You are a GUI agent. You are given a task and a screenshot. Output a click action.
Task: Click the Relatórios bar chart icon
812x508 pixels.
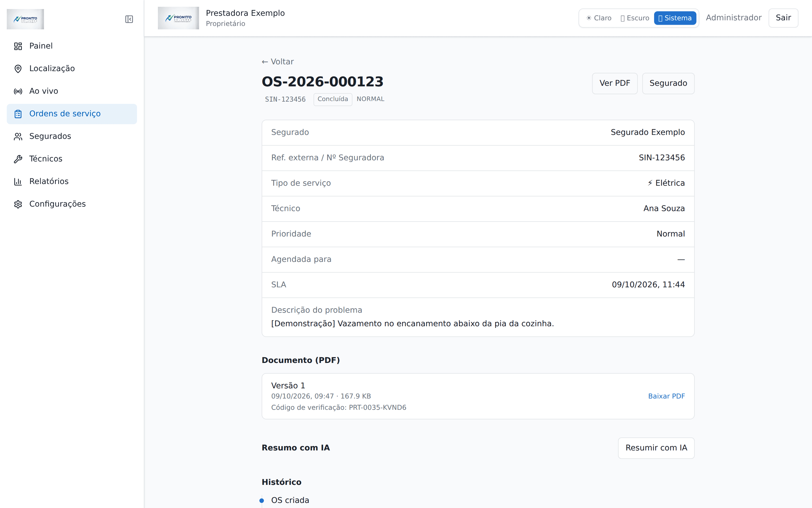18,181
